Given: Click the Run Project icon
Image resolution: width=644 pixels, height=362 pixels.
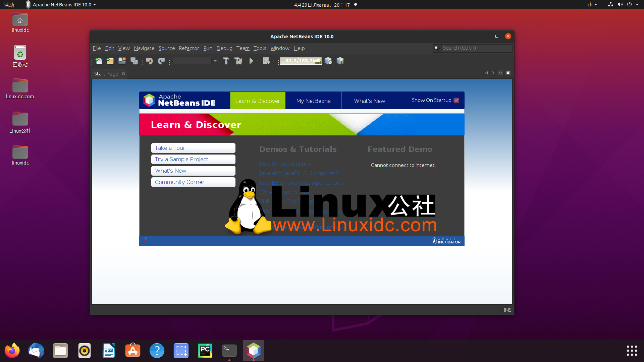Looking at the screenshot, I should [x=251, y=61].
